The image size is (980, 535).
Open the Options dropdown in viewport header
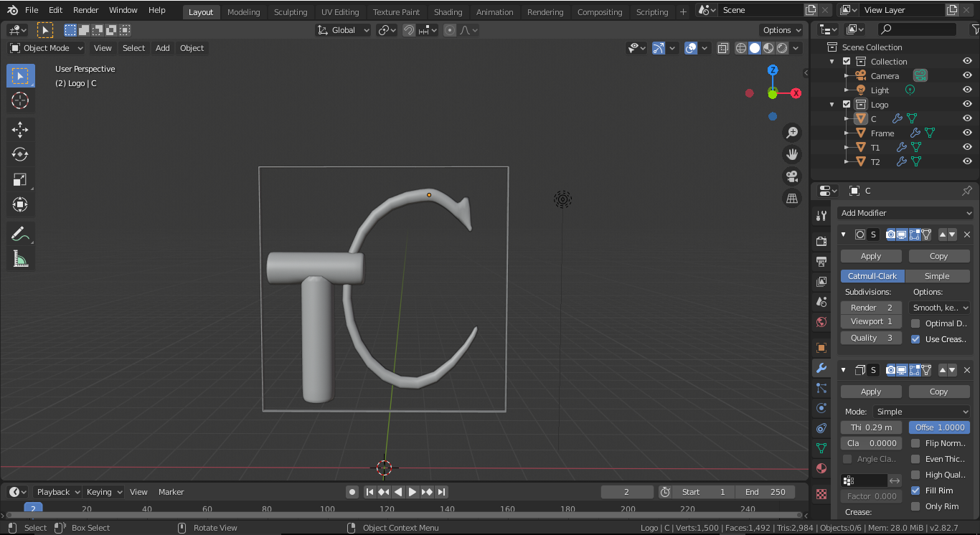pyautogui.click(x=782, y=30)
